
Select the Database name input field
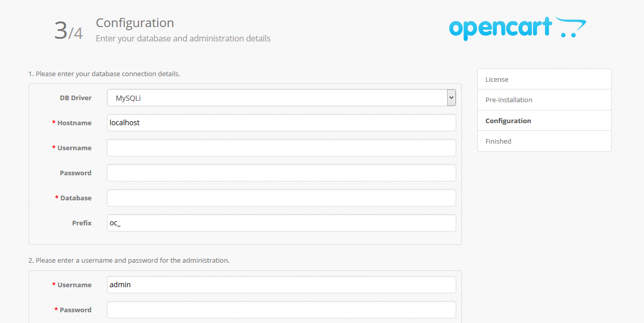(x=281, y=198)
